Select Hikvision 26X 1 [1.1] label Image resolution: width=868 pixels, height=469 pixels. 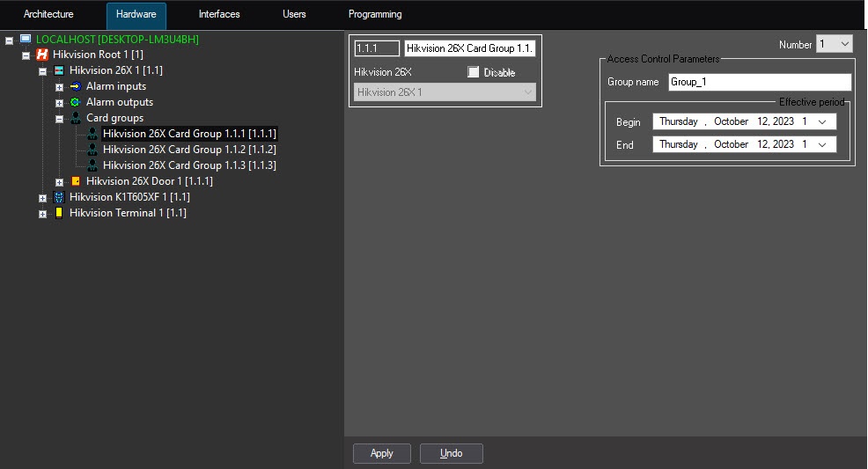[116, 70]
